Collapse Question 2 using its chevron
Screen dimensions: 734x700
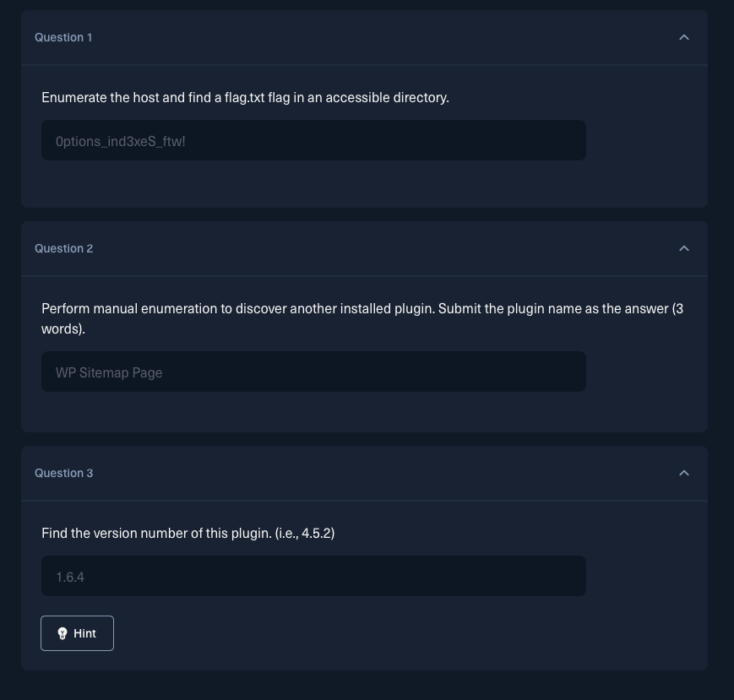tap(684, 248)
